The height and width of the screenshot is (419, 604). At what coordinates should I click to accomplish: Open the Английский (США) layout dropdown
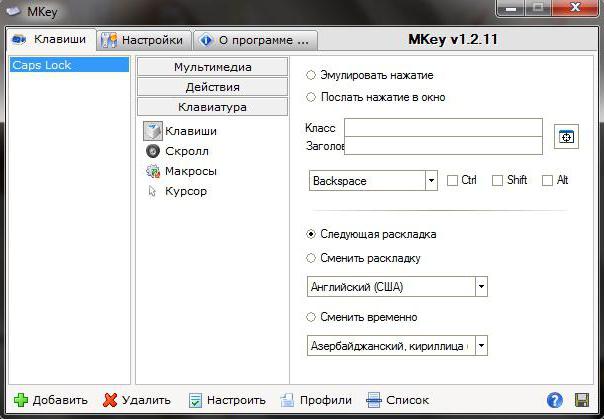coord(482,287)
